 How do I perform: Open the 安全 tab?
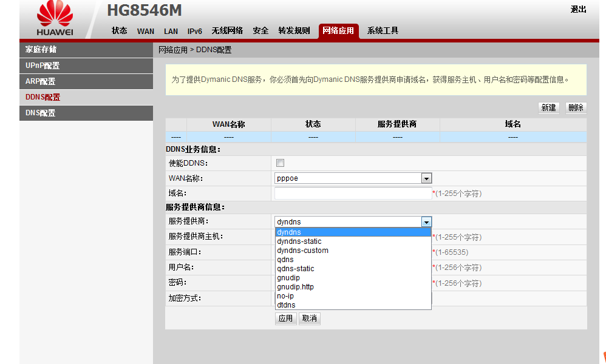pos(260,31)
